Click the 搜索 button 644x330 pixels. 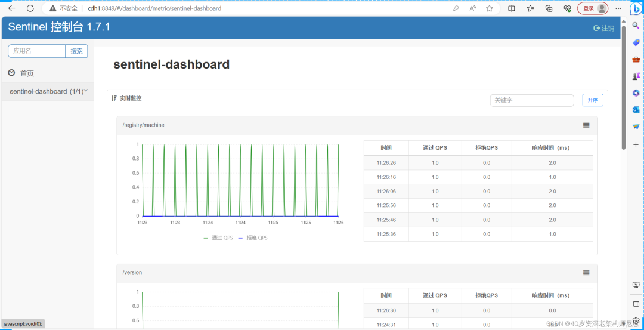tap(76, 51)
